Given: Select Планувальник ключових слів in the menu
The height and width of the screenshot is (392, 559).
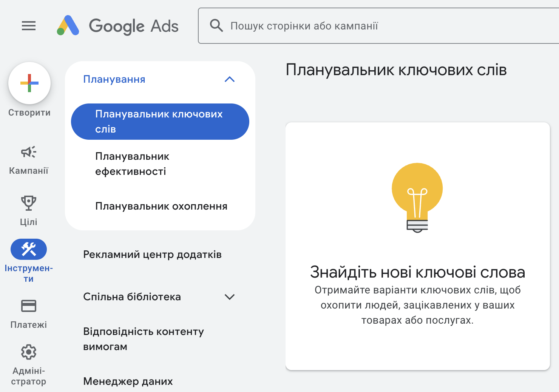Looking at the screenshot, I should [x=159, y=121].
